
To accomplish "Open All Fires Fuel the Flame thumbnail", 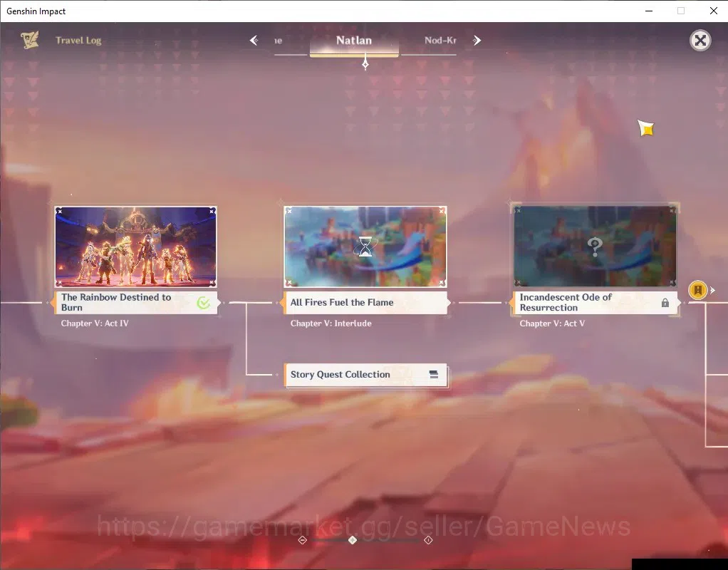I will [365, 247].
